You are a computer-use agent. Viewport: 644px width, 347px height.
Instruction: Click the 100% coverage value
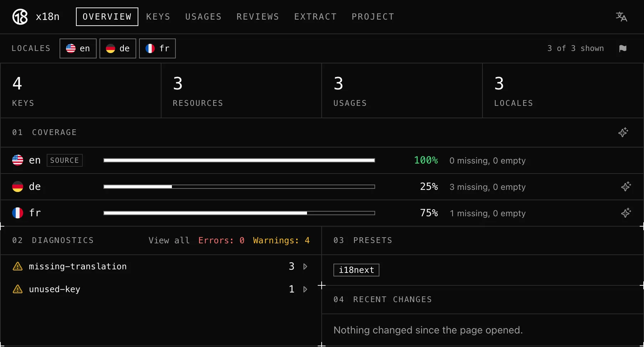tap(426, 160)
